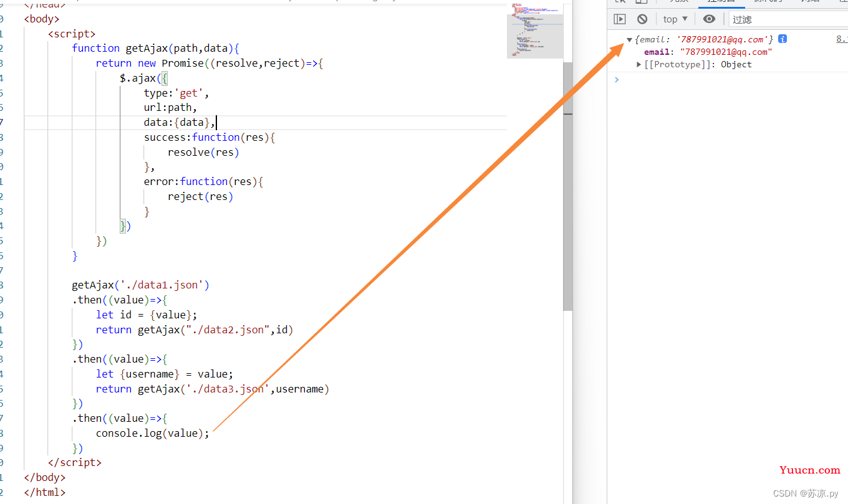Screen dimensions: 848x504
Task: Click the getAjax('./data1.json') call
Action: [x=141, y=285]
